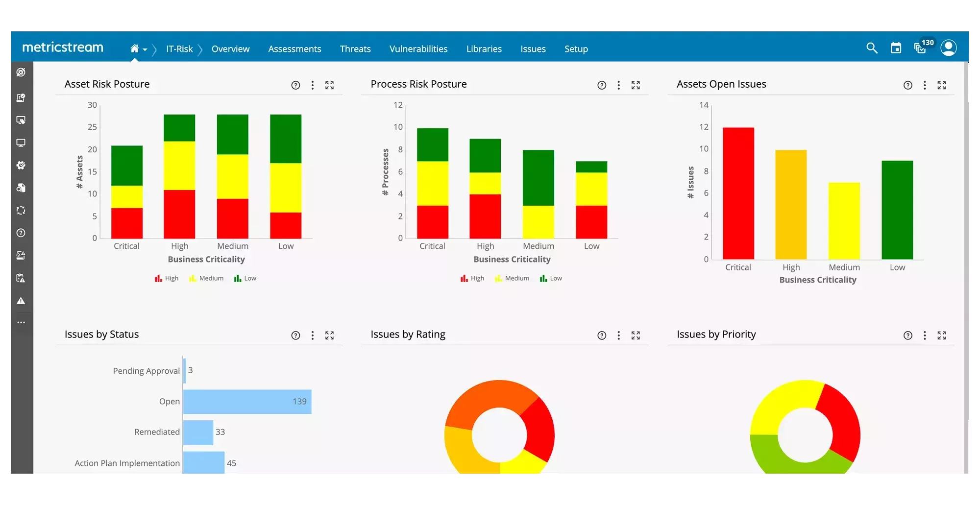Image resolution: width=980 pixels, height=505 pixels.
Task: Click the Remediated bar showing 33
Action: [198, 433]
